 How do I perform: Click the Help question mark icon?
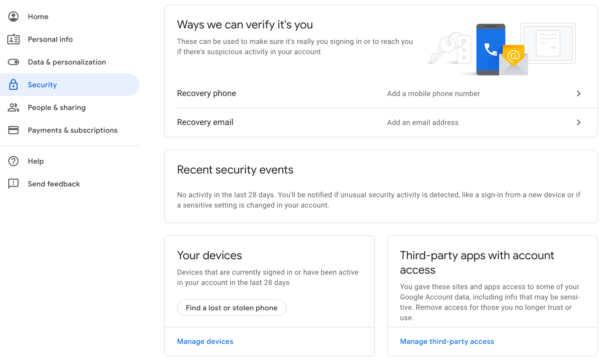point(13,161)
